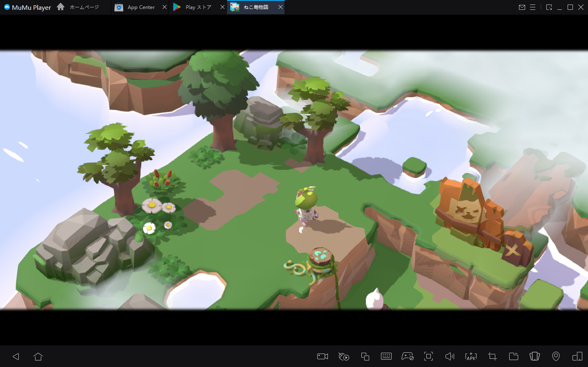This screenshot has height=367, width=588.
Task: Tap the Android home button
Action: (38, 356)
